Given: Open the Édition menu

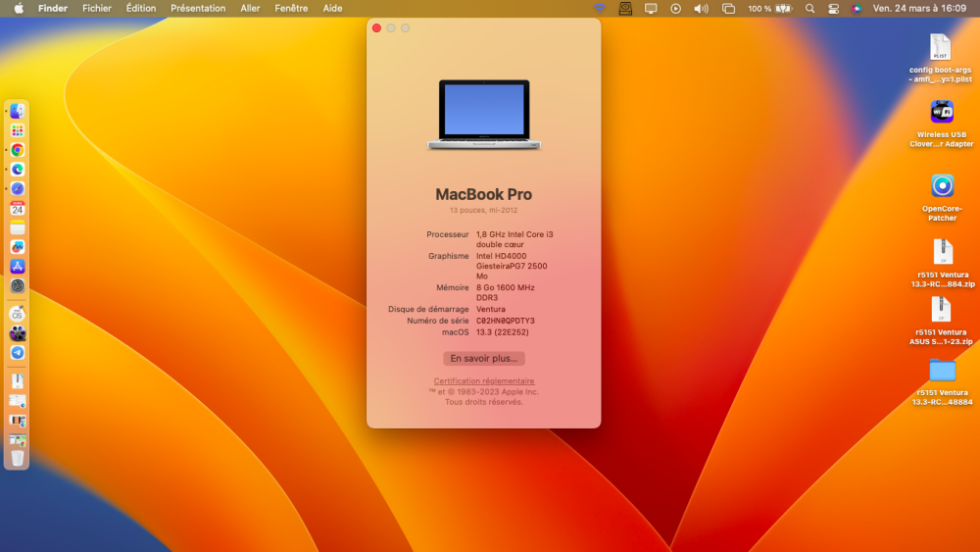Looking at the screenshot, I should tap(141, 8).
